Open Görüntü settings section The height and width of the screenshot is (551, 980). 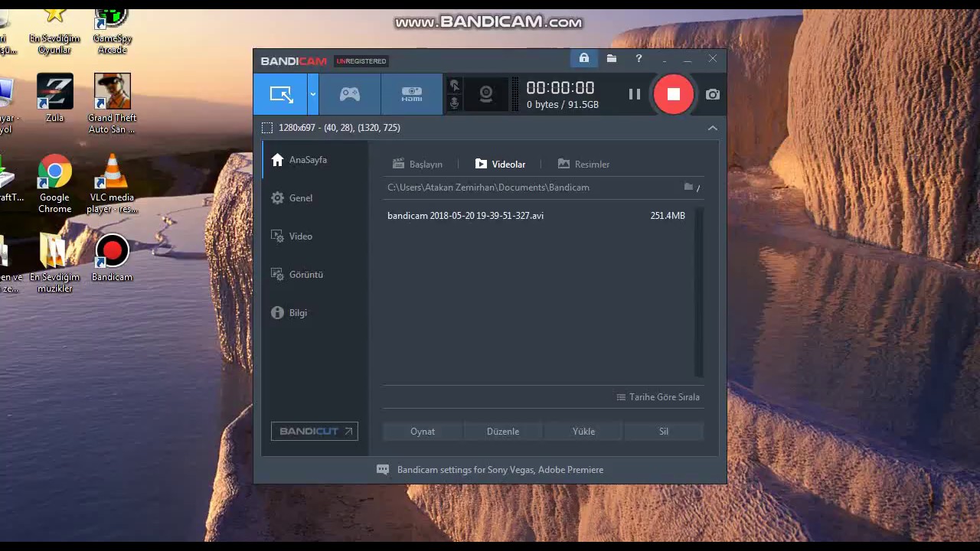315,275
